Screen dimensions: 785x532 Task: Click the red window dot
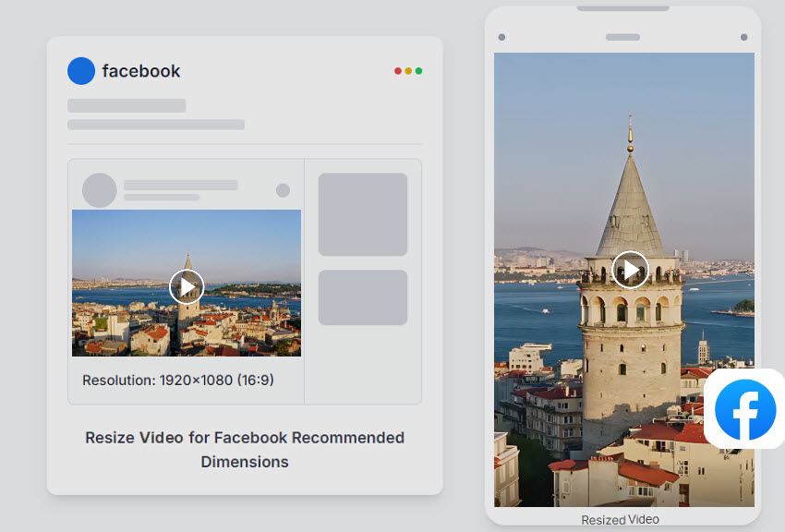tap(398, 71)
